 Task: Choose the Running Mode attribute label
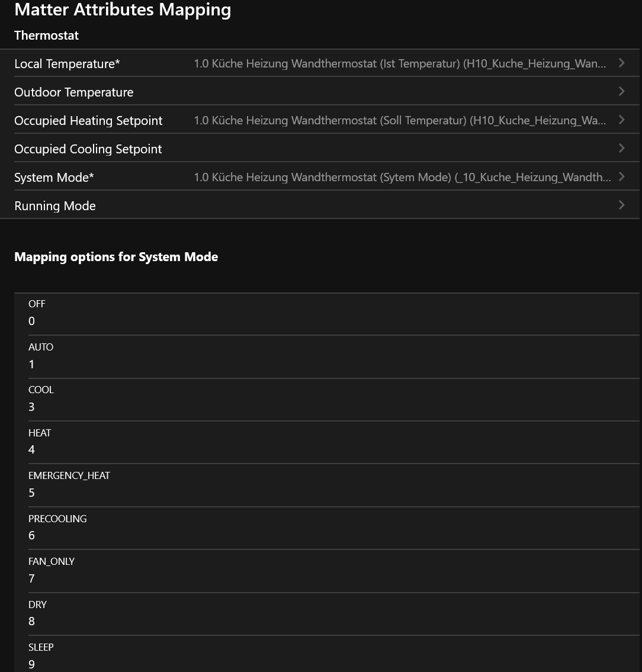pos(55,206)
